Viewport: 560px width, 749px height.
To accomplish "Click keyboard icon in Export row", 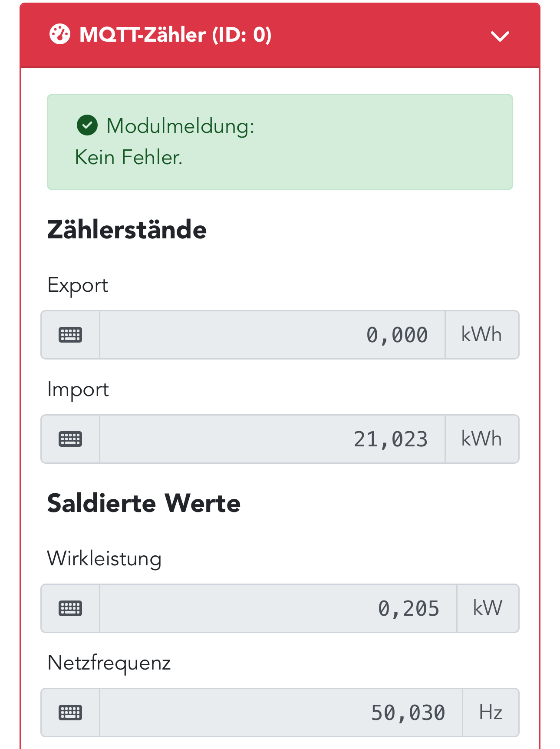I will 70,335.
